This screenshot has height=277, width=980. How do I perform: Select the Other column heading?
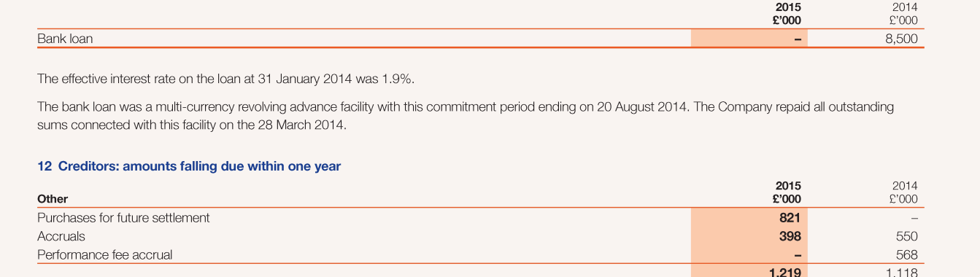pyautogui.click(x=53, y=199)
